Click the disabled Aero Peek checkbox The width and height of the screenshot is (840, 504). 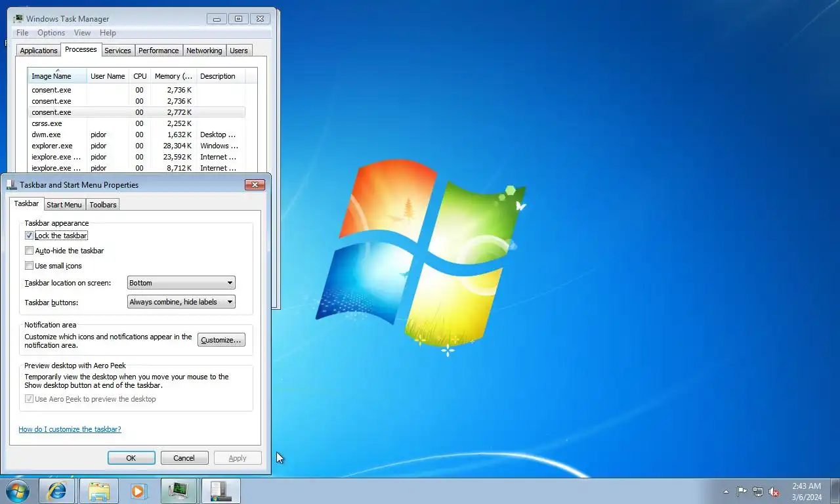tap(29, 398)
